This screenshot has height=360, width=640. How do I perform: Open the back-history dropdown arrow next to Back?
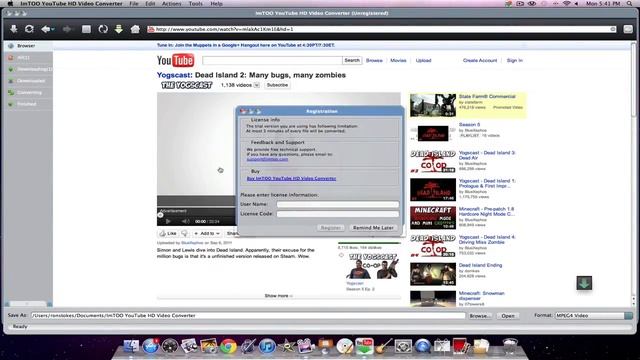click(x=53, y=29)
